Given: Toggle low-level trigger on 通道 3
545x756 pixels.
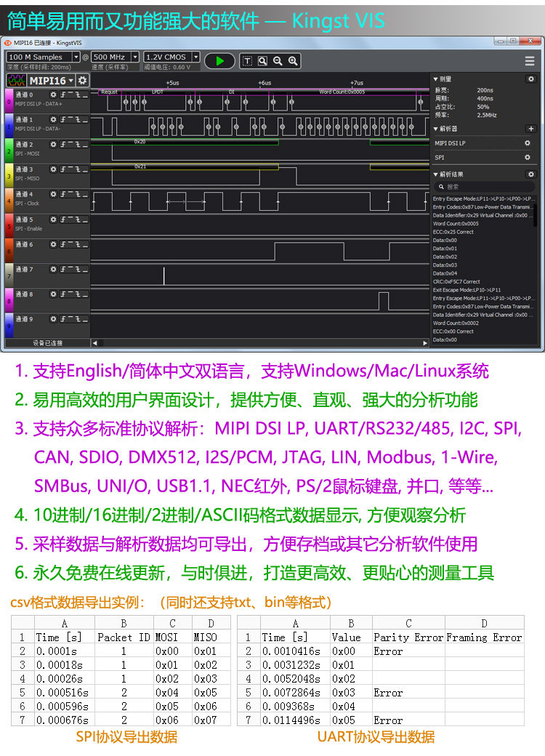Looking at the screenshot, I should point(85,169).
